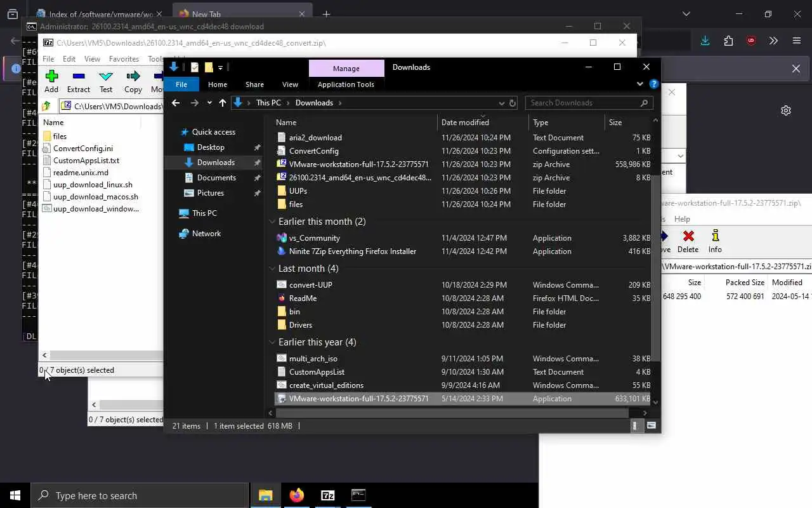Image resolution: width=812 pixels, height=508 pixels.
Task: Open Pictures in the navigation pane
Action: [210, 193]
